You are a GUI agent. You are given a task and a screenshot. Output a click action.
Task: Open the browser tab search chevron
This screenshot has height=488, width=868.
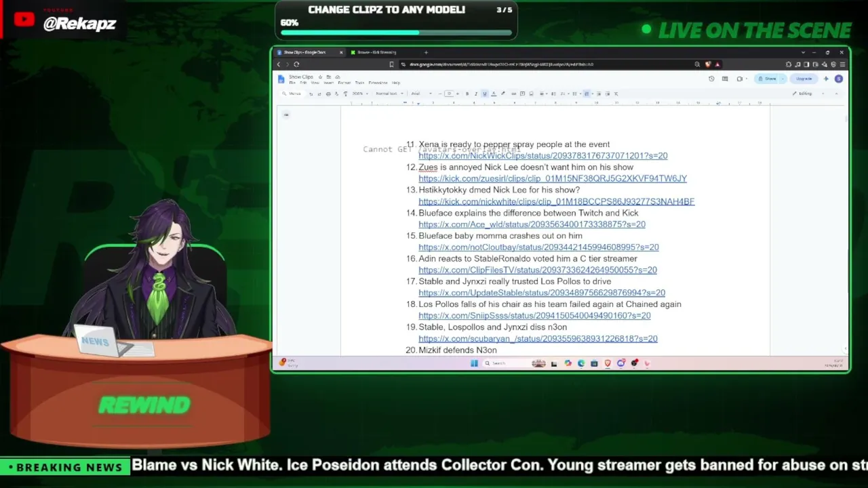coord(804,52)
